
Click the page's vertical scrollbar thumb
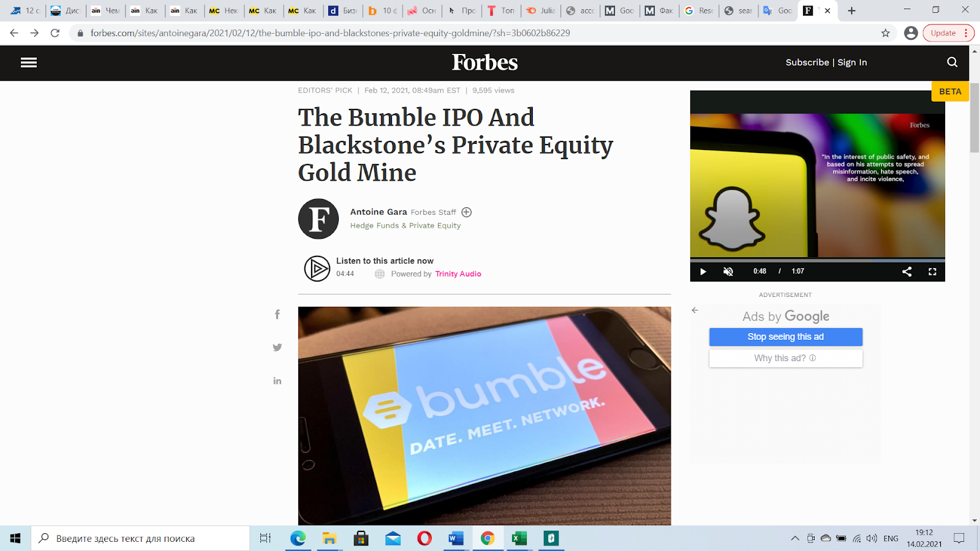click(974, 118)
